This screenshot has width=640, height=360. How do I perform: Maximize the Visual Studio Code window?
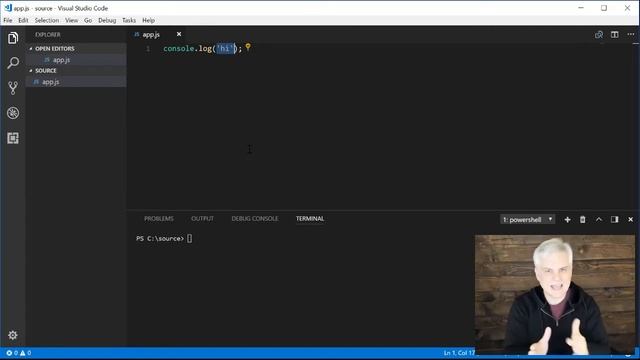[604, 8]
